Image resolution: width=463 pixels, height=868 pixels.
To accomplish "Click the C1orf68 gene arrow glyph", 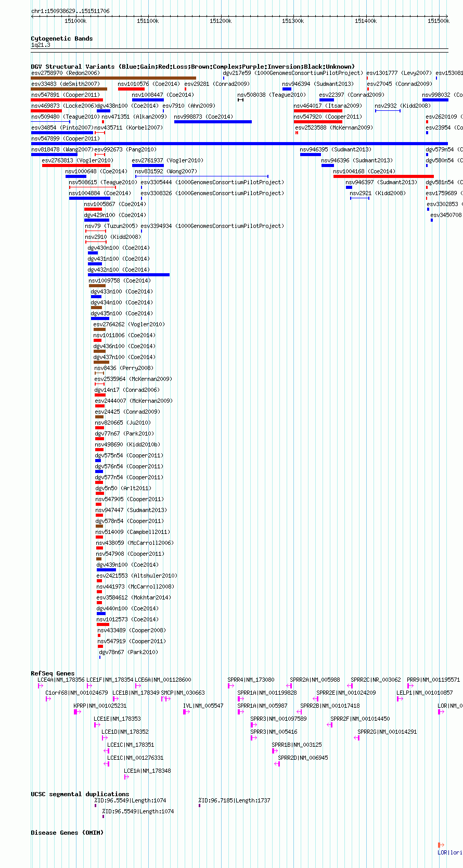I will [x=48, y=699].
